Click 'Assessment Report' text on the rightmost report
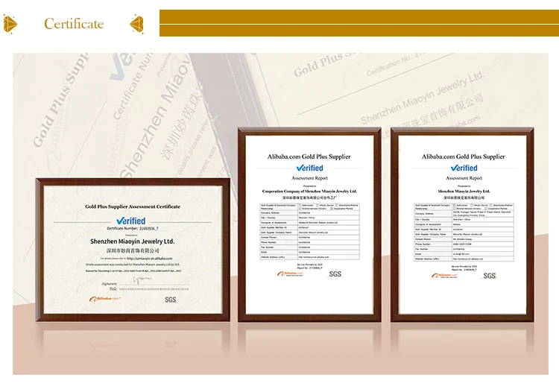 coord(464,178)
